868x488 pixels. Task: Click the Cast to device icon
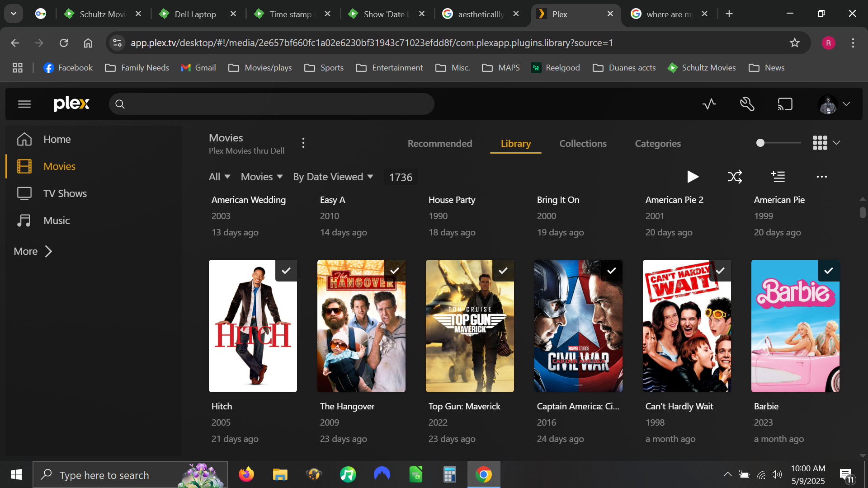tap(785, 104)
